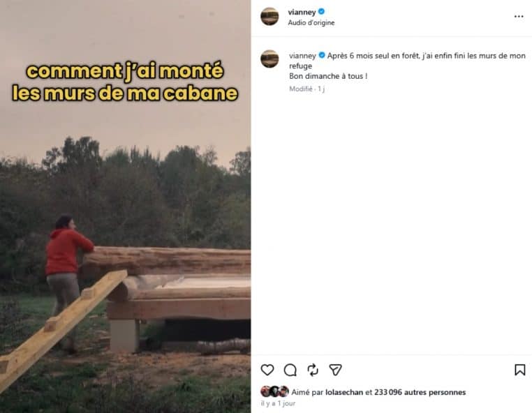This screenshot has height=413, width=532.
Task: Open vianney username link in the post header
Action: point(302,12)
